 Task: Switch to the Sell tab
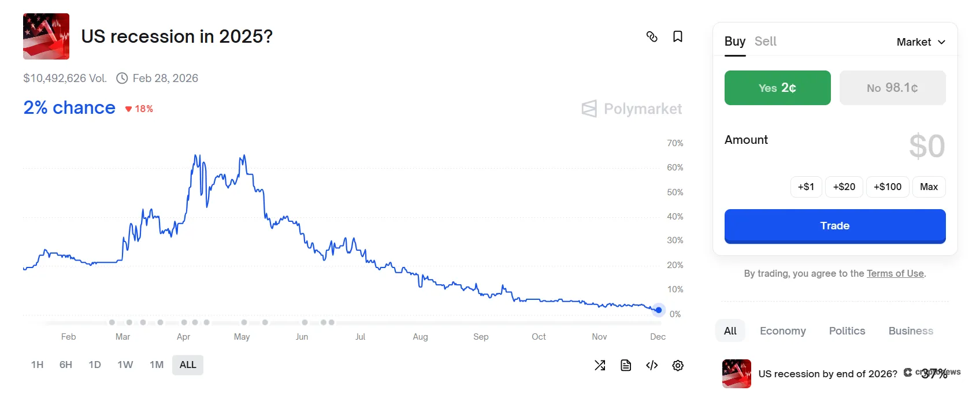[x=765, y=42]
